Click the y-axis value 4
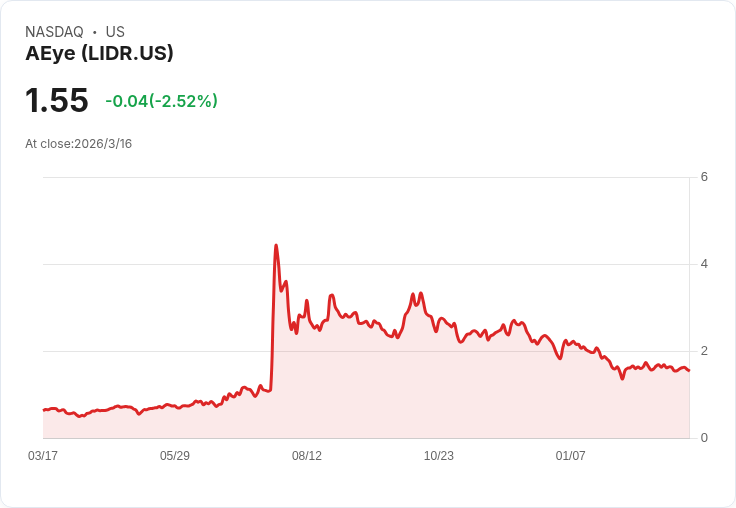Screen dimensions: 736x508 pos(705,264)
